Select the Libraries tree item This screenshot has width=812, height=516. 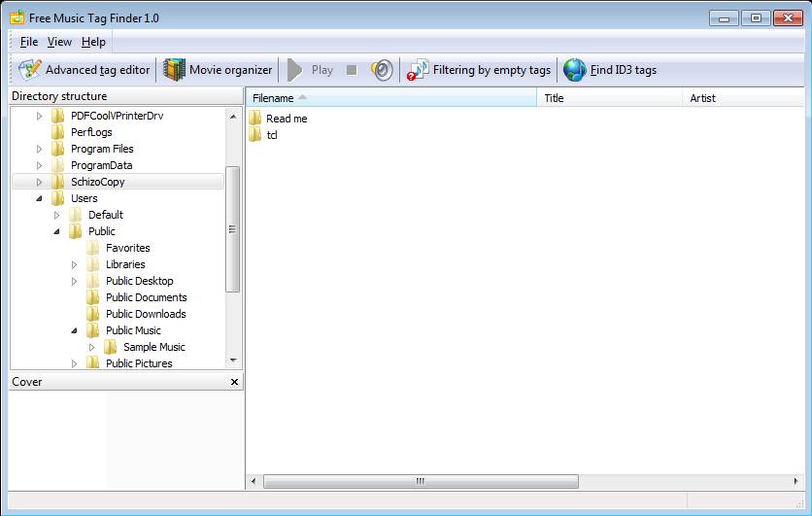coord(125,264)
